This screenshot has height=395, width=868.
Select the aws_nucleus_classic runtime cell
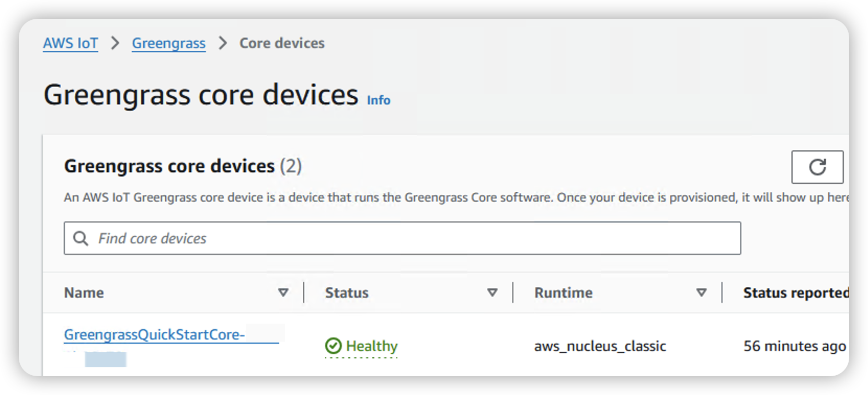600,346
